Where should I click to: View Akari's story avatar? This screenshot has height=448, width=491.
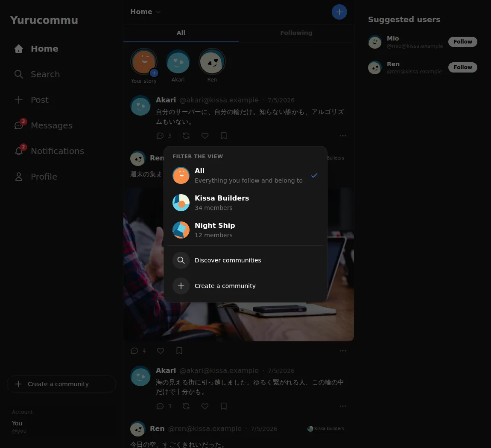pyautogui.click(x=178, y=61)
